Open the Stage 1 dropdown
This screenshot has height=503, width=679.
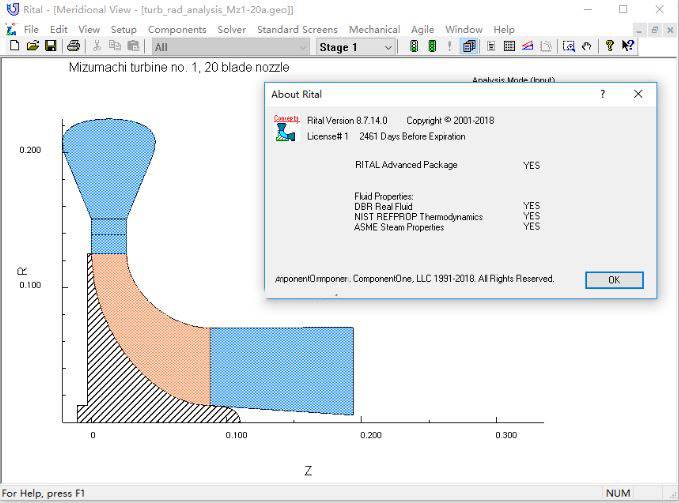tap(356, 47)
